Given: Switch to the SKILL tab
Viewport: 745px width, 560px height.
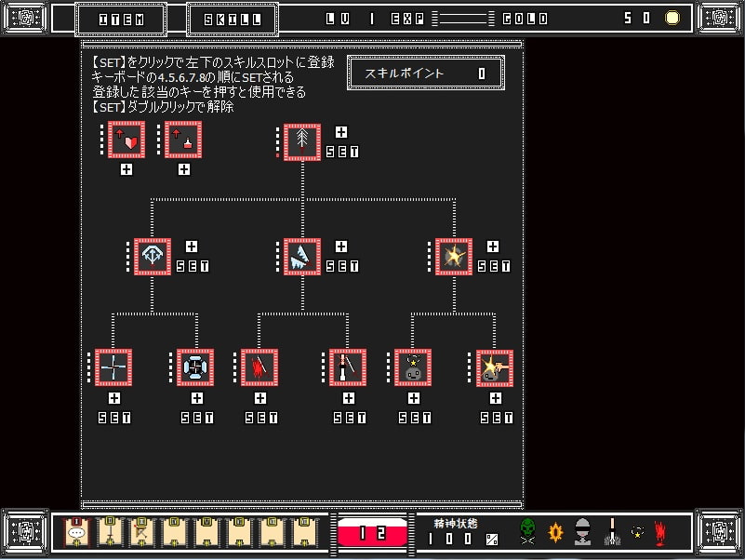Looking at the screenshot, I should pos(232,19).
